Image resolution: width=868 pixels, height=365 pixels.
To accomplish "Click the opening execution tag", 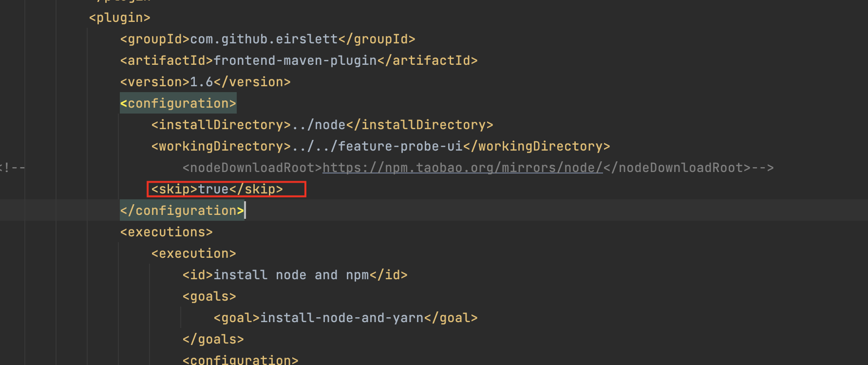I will pos(193,253).
